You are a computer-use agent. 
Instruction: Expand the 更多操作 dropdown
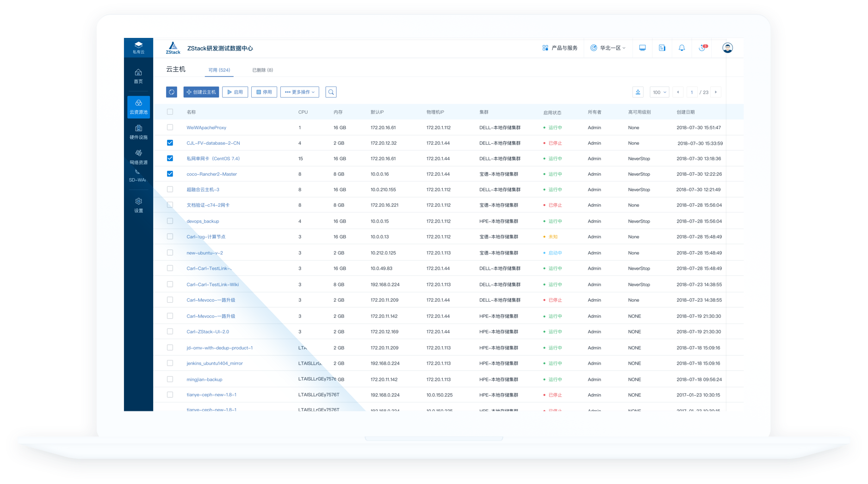click(x=299, y=92)
